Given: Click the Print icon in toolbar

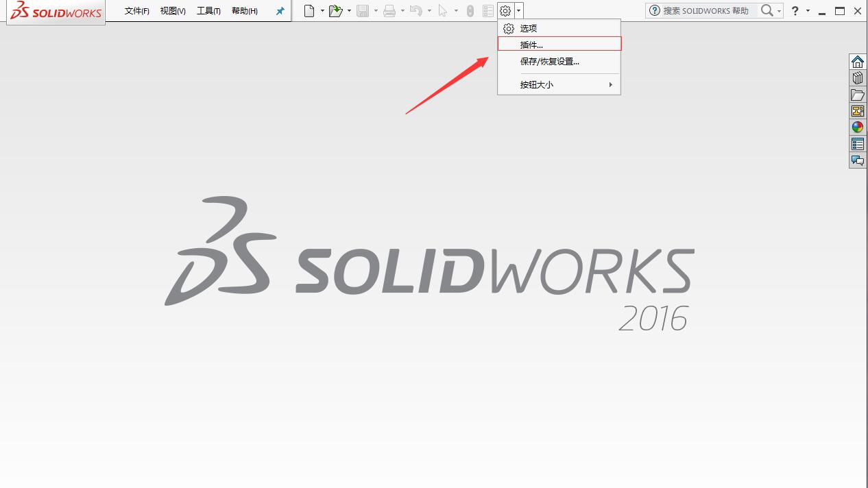Looking at the screenshot, I should click(389, 11).
